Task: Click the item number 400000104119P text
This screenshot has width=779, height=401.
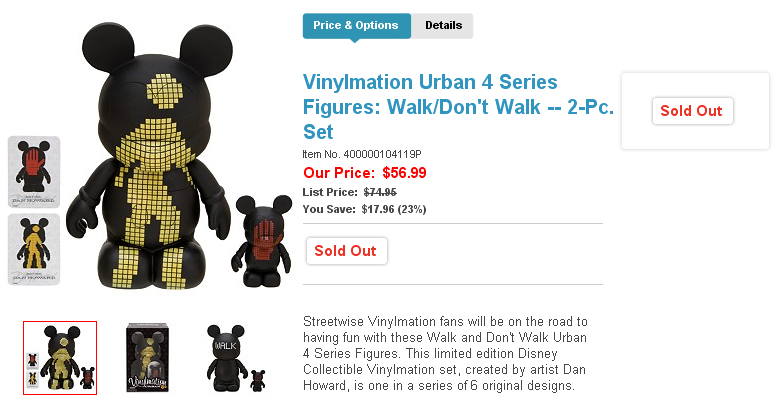Action: 362,155
